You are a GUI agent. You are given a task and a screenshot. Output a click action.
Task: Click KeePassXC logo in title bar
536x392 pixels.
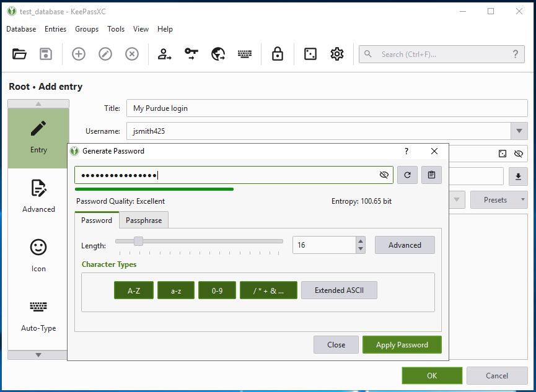pos(12,11)
